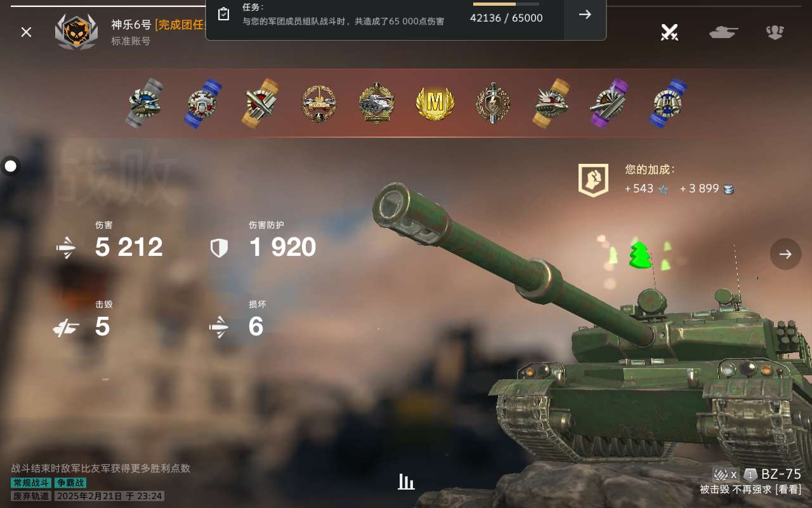
Task: Select the medal with purple ribbon
Action: point(608,103)
